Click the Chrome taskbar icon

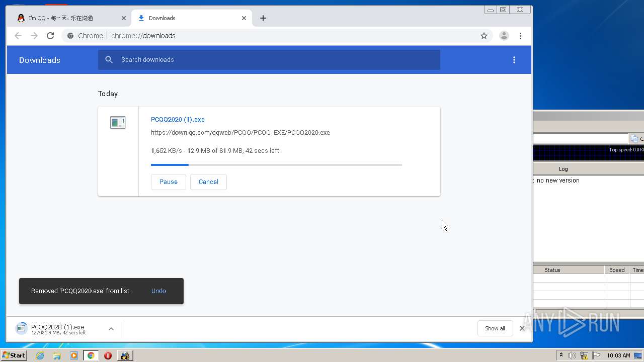click(x=91, y=355)
